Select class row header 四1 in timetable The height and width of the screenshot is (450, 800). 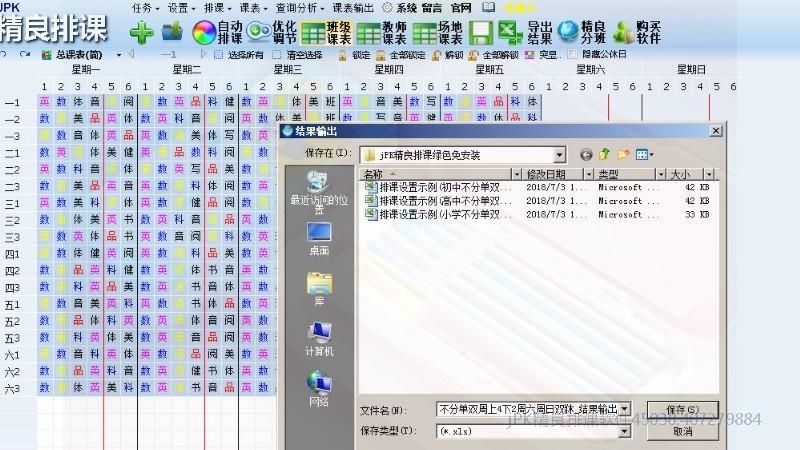[x=13, y=254]
